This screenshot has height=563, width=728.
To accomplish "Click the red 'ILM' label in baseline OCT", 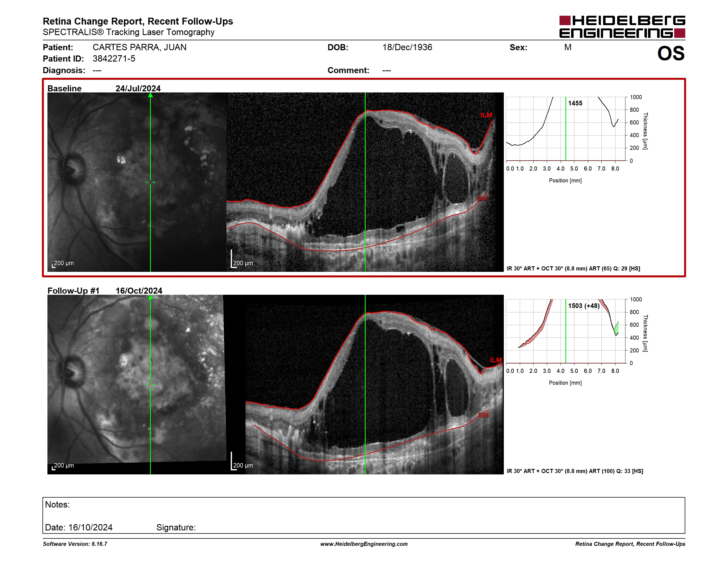I will (x=486, y=115).
